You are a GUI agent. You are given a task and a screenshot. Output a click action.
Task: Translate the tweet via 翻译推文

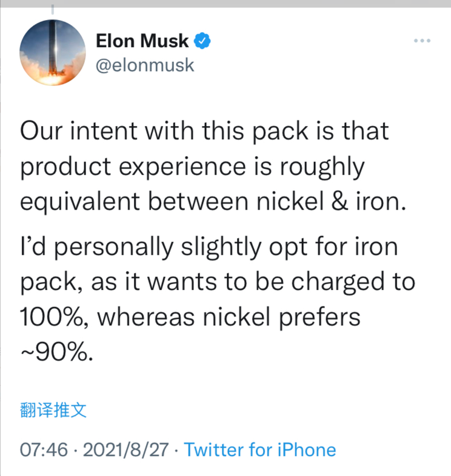[x=54, y=411]
